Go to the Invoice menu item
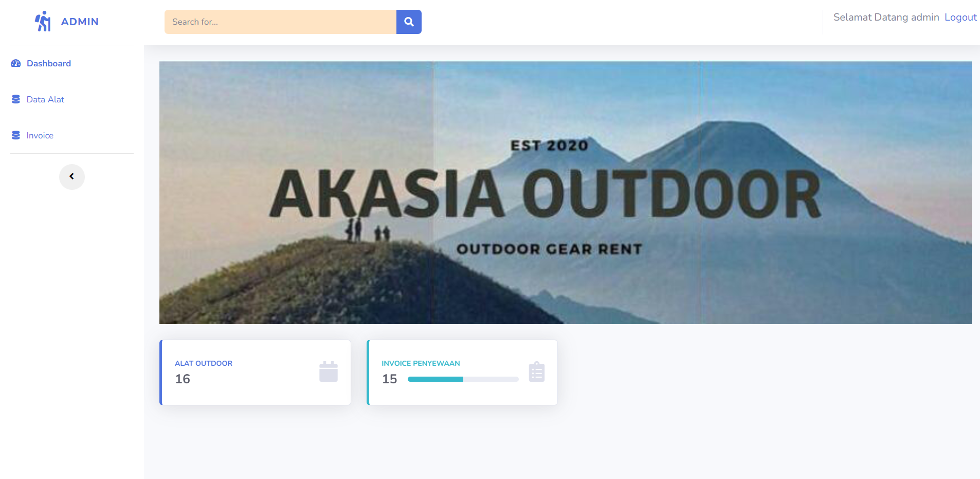Image resolution: width=980 pixels, height=479 pixels. point(40,135)
